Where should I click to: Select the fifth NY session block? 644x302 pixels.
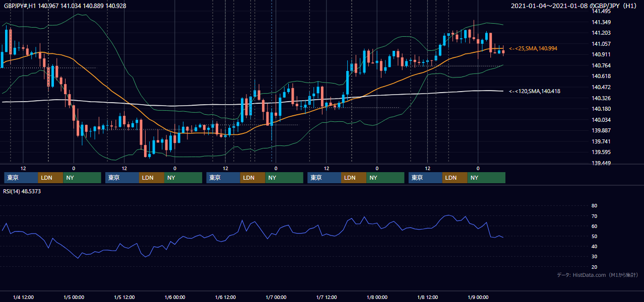coord(486,178)
